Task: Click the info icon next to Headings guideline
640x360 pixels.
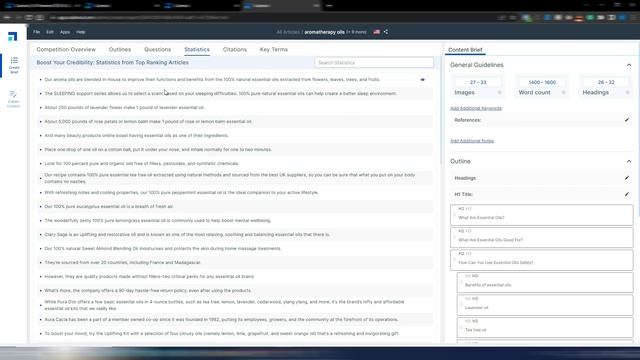Action: point(628,93)
